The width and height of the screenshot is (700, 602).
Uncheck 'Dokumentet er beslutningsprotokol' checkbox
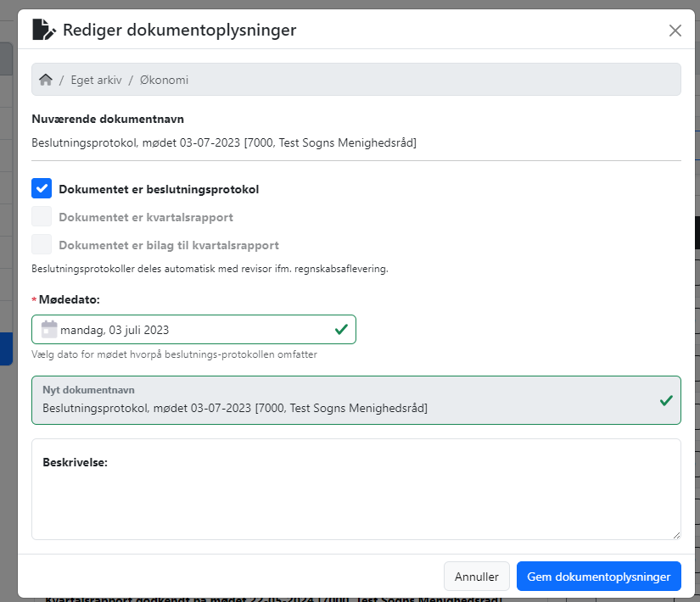click(42, 188)
